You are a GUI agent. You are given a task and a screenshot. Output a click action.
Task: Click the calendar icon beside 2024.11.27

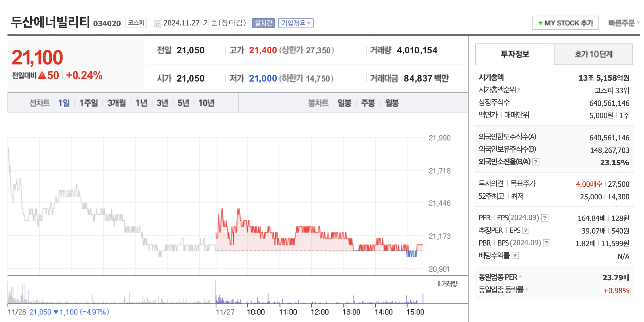[157, 23]
